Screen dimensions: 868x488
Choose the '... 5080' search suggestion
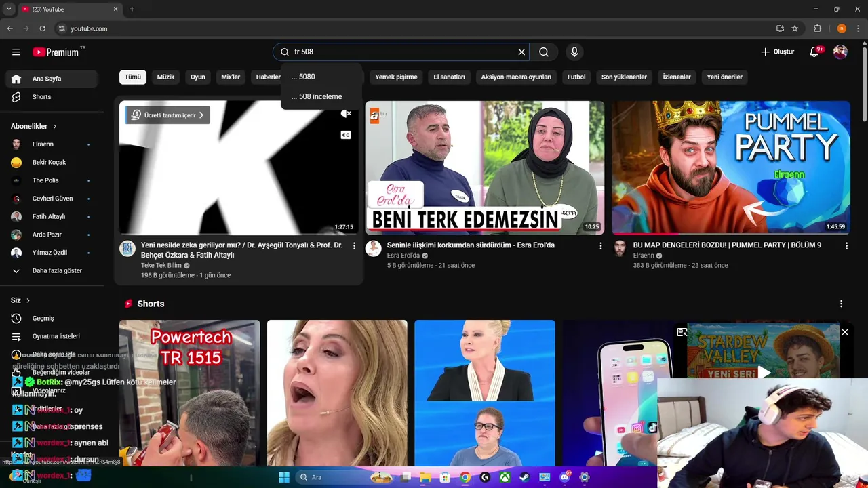pos(321,77)
